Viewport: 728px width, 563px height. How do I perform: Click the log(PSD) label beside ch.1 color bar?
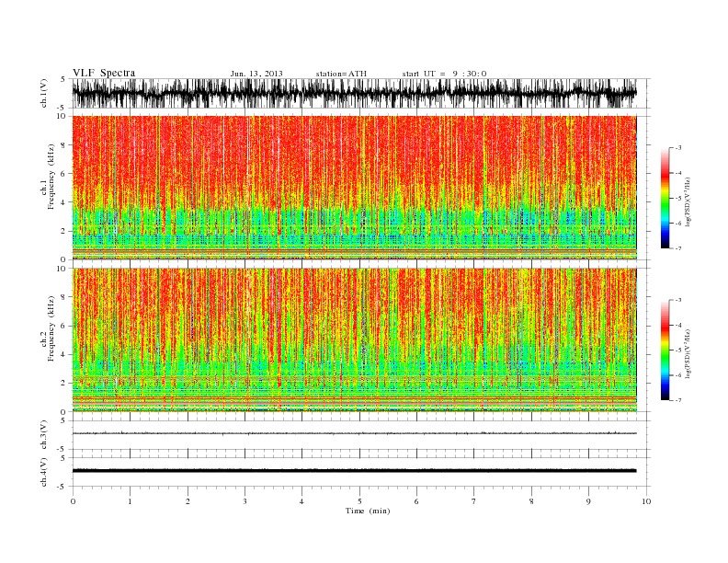tap(688, 201)
